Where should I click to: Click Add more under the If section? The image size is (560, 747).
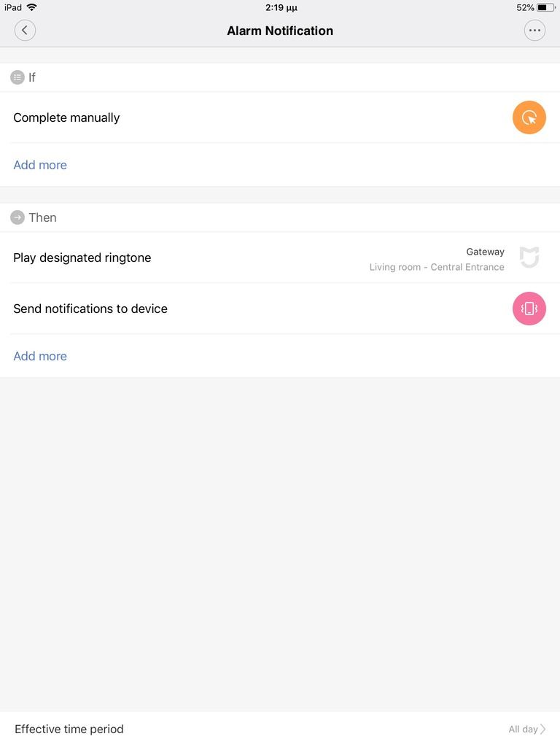(x=40, y=165)
